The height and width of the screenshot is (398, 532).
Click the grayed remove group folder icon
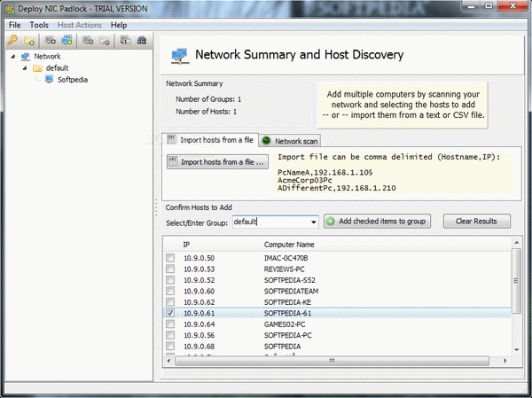coord(104,41)
